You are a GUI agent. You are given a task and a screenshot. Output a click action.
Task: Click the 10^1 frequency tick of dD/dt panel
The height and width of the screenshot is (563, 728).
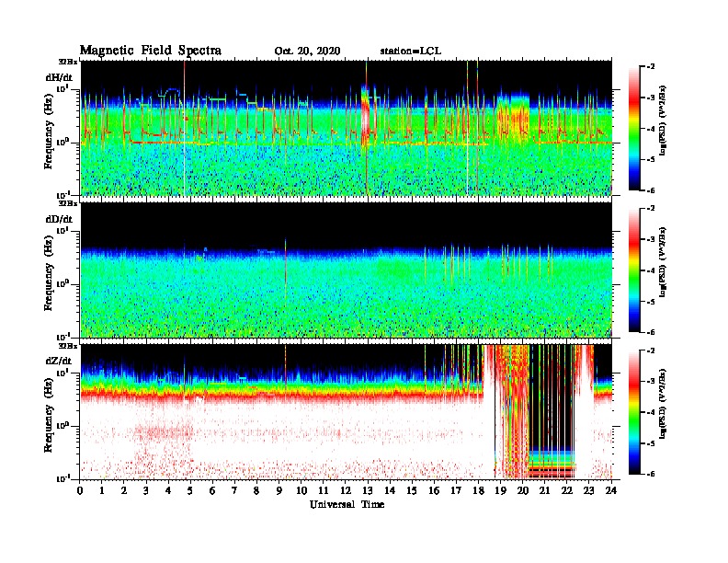63,230
